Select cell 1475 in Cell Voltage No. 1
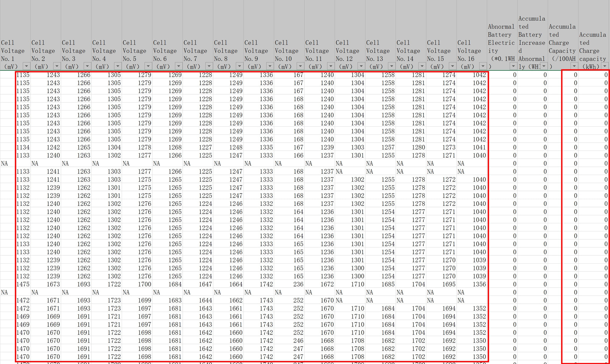 click(x=23, y=284)
